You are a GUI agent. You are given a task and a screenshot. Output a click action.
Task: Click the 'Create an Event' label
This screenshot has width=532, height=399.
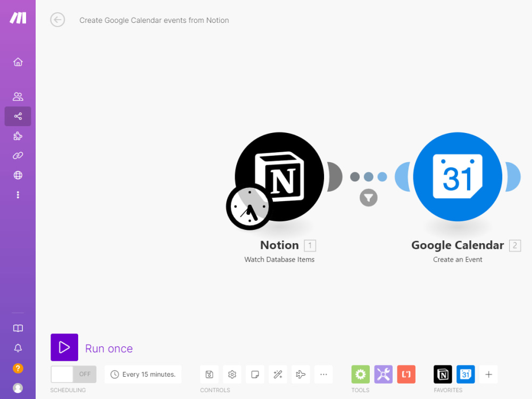point(458,260)
